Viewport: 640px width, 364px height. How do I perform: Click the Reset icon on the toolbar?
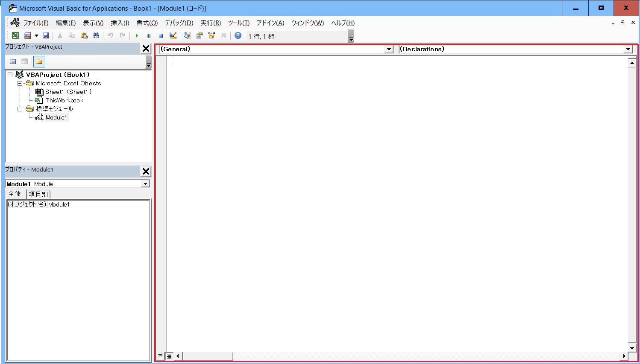(160, 35)
